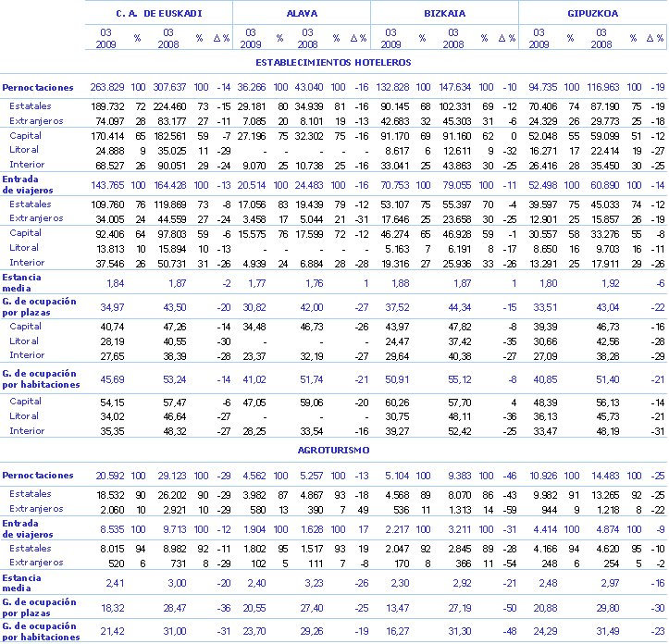Select the Agroturismo 2008 total 29.123
The height and width of the screenshot is (644, 669).
(172, 476)
